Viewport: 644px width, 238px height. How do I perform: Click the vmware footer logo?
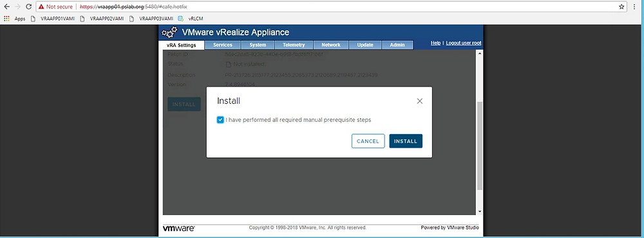click(x=178, y=228)
